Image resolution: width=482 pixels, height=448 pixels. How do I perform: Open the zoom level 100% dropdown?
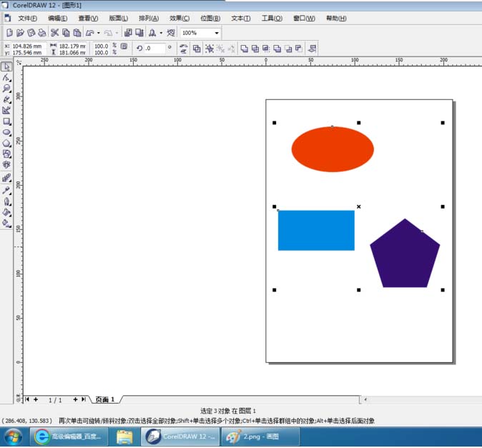(x=217, y=33)
